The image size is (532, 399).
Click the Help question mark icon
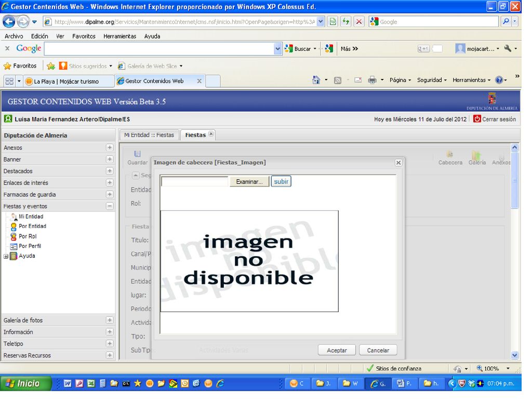(x=499, y=80)
